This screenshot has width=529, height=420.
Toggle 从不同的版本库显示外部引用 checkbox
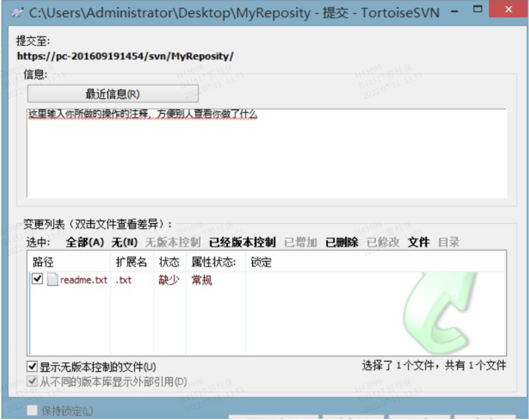click(x=32, y=381)
